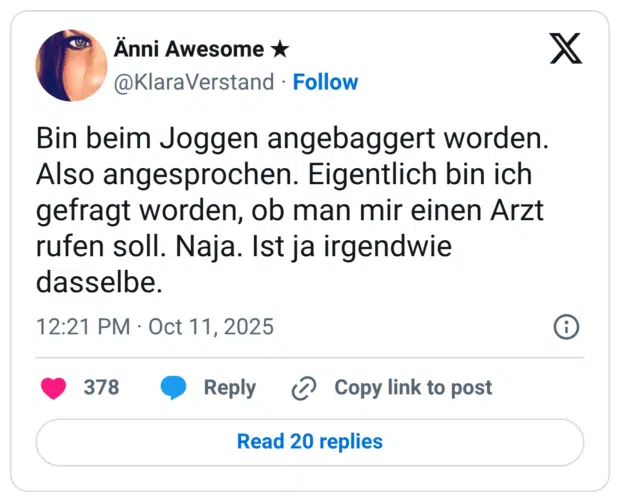This screenshot has width=620, height=502.
Task: Click the blue reply speech bubble icon
Action: pyautogui.click(x=174, y=388)
